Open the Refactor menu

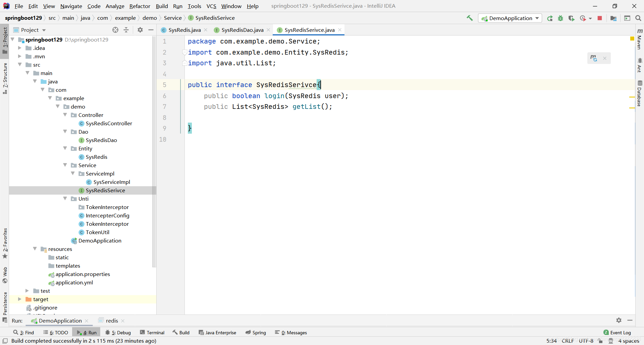tap(140, 6)
